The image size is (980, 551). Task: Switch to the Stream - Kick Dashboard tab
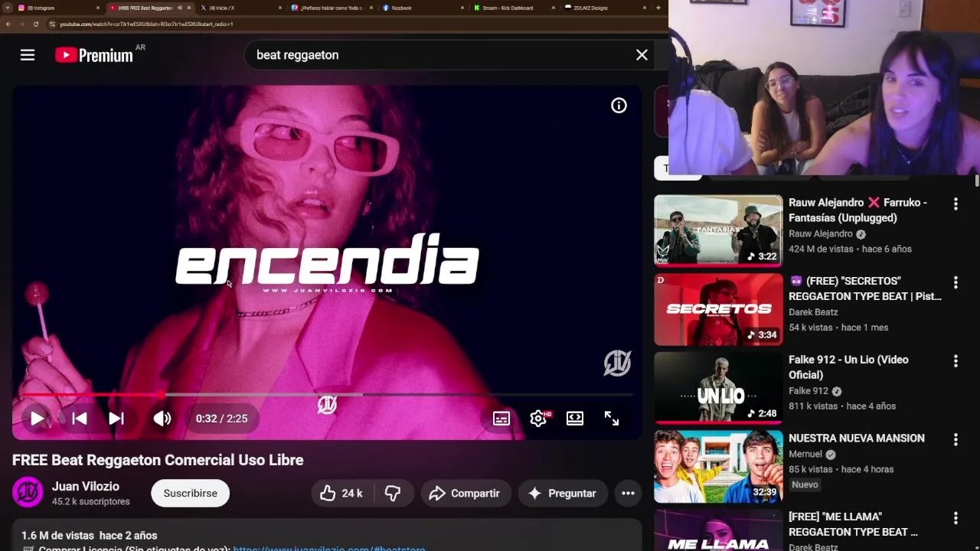pos(515,8)
